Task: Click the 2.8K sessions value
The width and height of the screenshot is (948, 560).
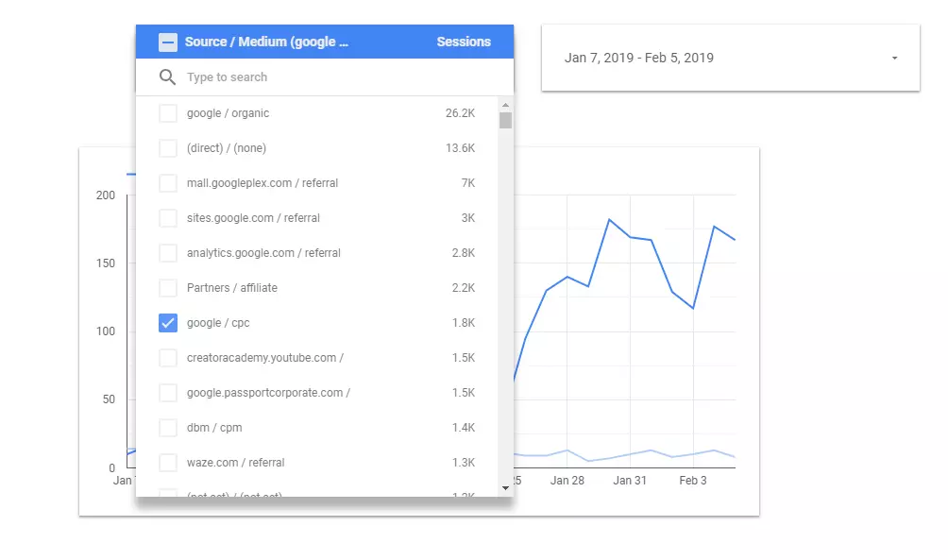Action: (463, 253)
